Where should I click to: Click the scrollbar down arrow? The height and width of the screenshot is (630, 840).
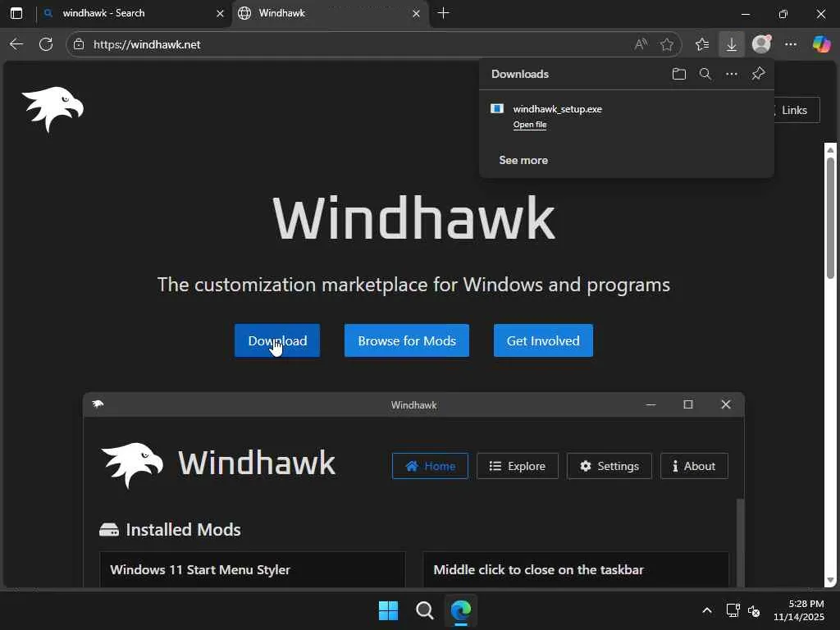(830, 580)
